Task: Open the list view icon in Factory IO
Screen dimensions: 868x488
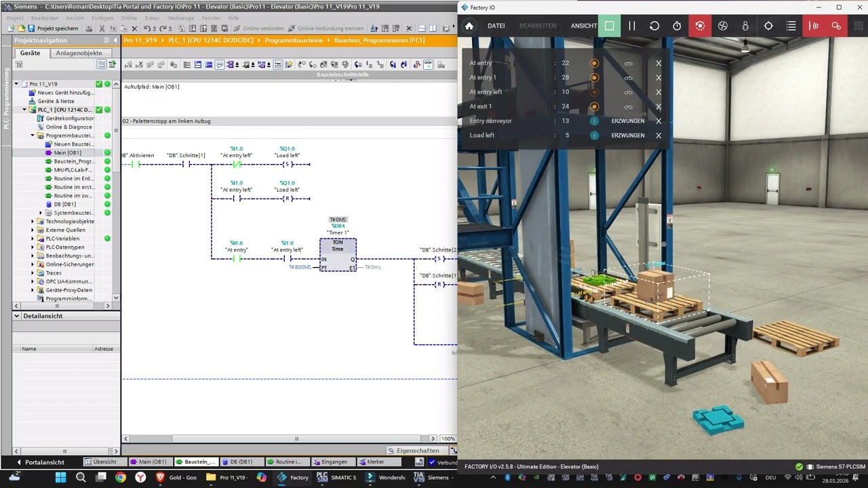Action: click(791, 26)
